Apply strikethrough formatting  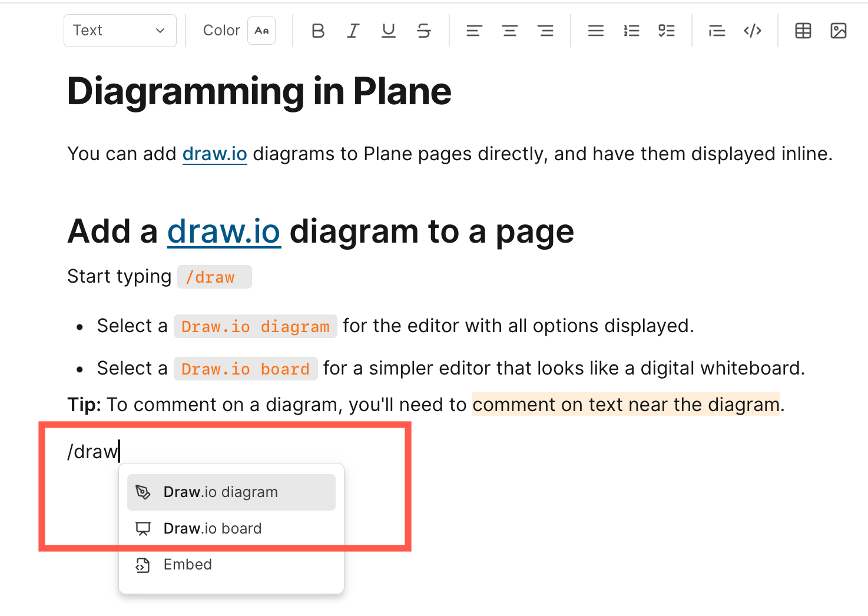(x=424, y=31)
